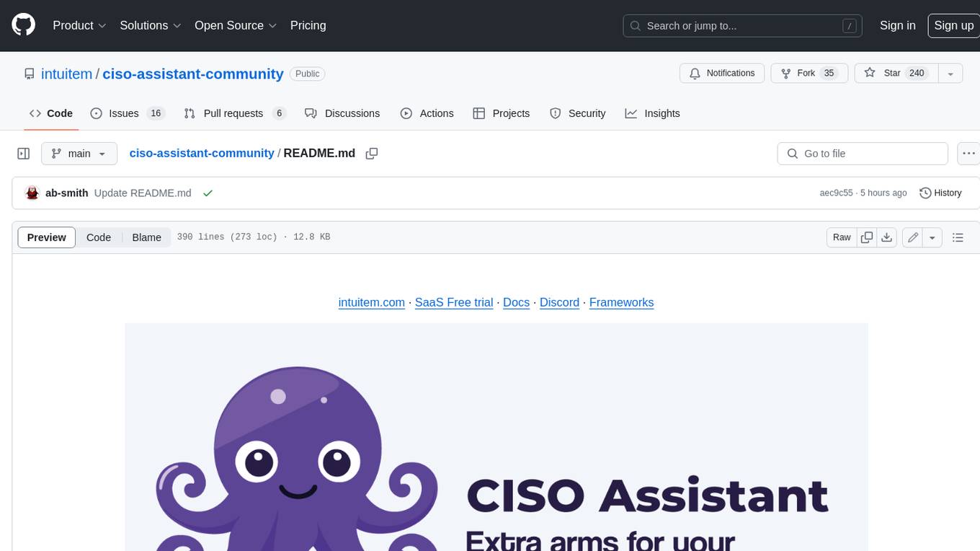
Task: Edit this file with pencil icon
Action: pos(913,237)
